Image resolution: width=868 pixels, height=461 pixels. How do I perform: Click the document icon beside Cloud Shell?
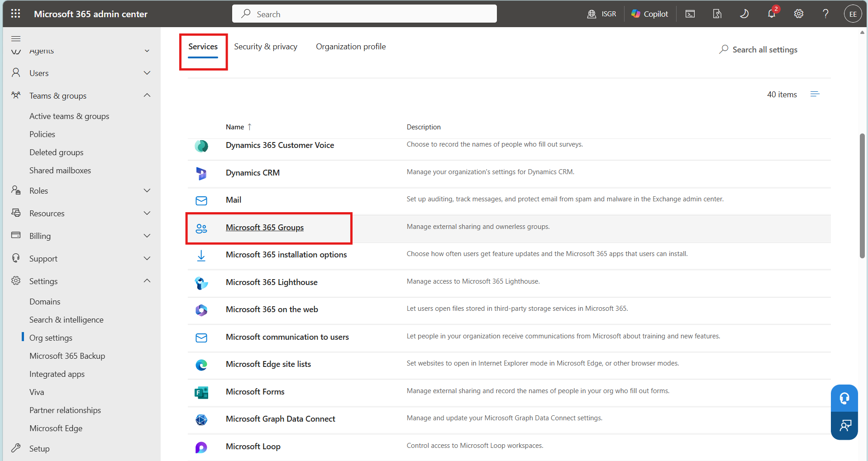717,14
